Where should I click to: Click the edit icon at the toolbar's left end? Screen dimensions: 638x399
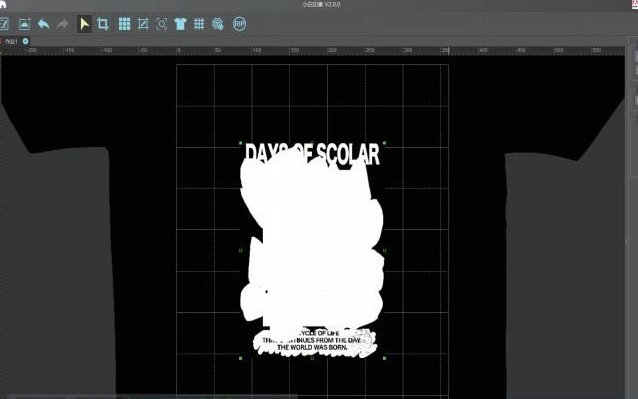(x=4, y=24)
